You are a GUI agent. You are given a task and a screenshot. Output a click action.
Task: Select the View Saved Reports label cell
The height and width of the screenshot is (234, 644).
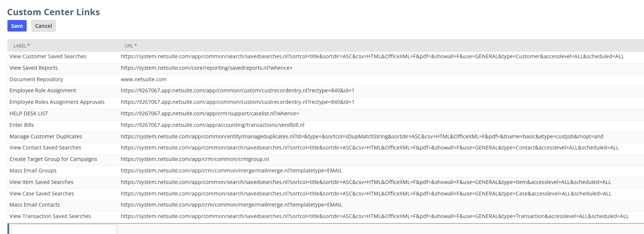tap(34, 68)
